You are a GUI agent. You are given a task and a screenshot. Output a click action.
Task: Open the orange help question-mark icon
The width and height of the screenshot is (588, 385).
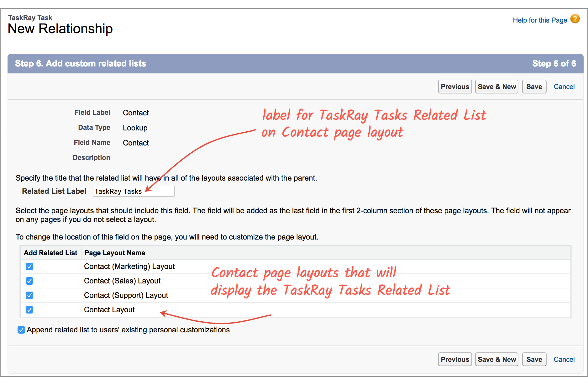tap(575, 19)
